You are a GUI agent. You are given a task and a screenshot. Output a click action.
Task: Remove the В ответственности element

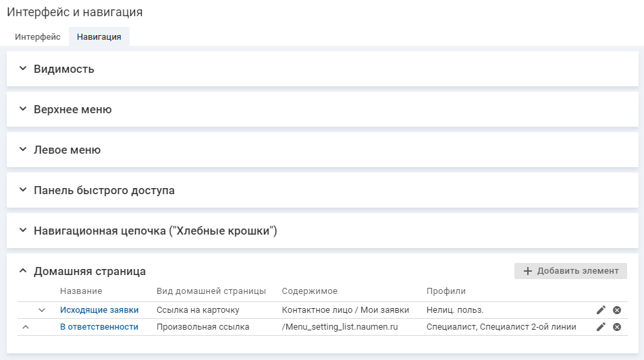pyautogui.click(x=617, y=327)
